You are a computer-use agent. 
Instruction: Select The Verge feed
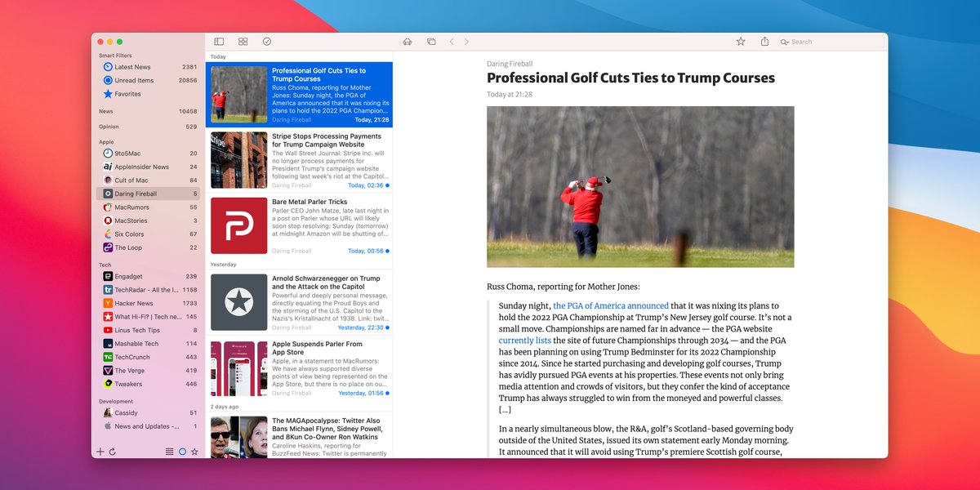(149, 371)
